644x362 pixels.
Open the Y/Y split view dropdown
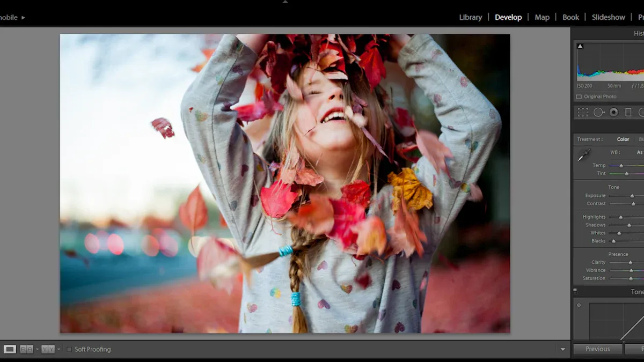[x=58, y=349]
